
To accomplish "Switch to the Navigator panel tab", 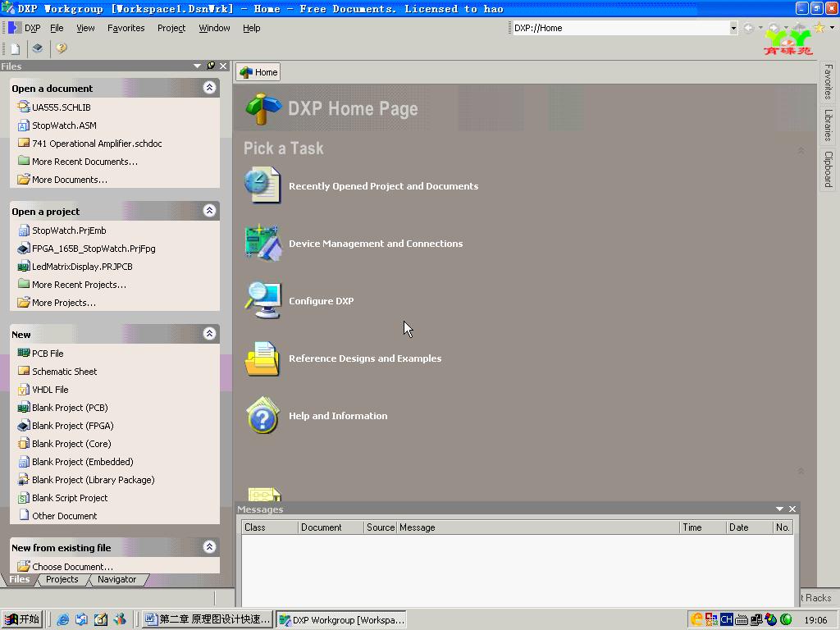I will click(116, 579).
